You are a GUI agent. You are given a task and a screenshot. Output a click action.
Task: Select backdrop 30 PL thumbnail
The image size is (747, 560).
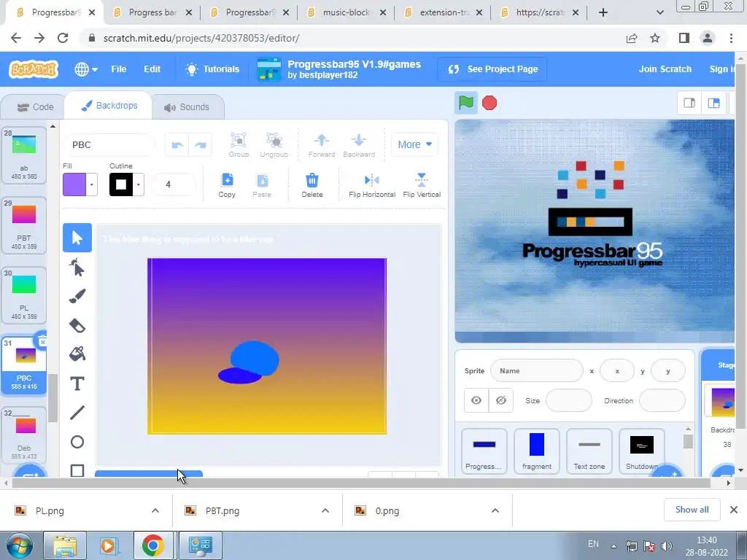[24, 295]
